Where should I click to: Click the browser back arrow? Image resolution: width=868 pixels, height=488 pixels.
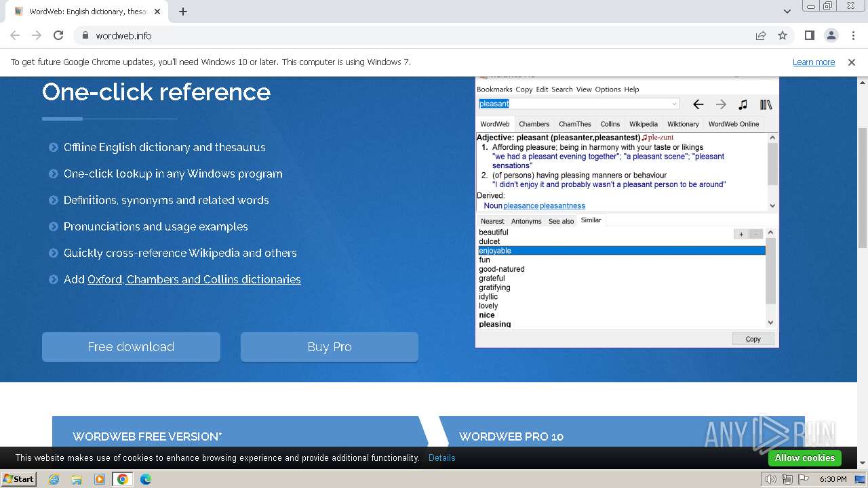15,35
